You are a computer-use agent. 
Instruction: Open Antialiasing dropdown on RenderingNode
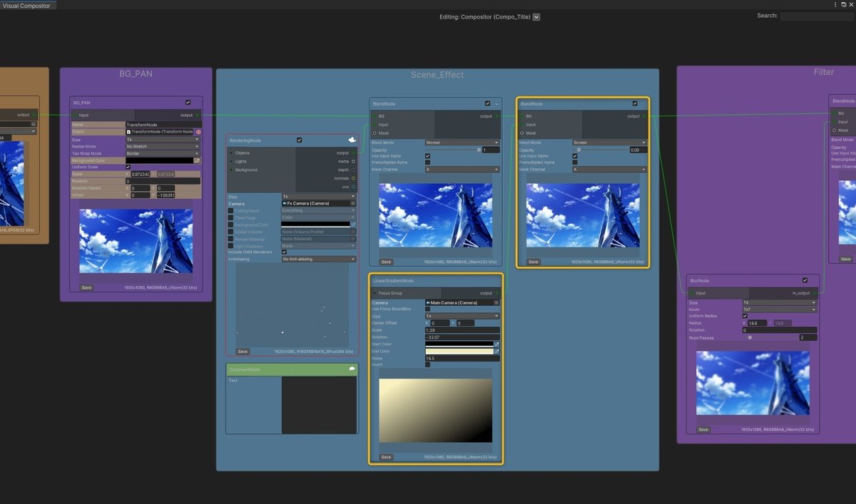coord(318,259)
